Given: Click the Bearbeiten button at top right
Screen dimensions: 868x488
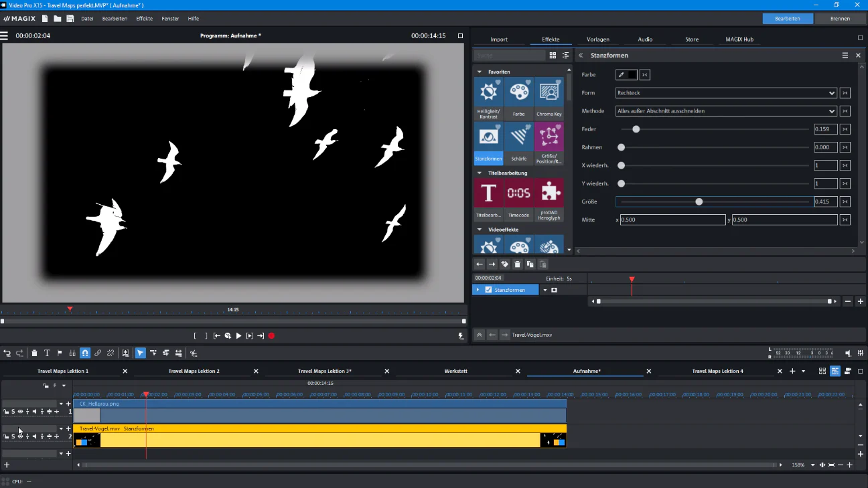Looking at the screenshot, I should (788, 19).
